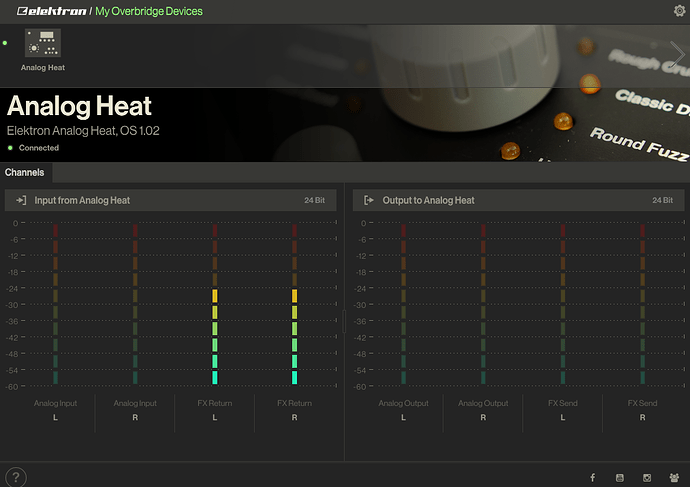Click the Elektron logo
This screenshot has width=690, height=487.
(x=44, y=11)
